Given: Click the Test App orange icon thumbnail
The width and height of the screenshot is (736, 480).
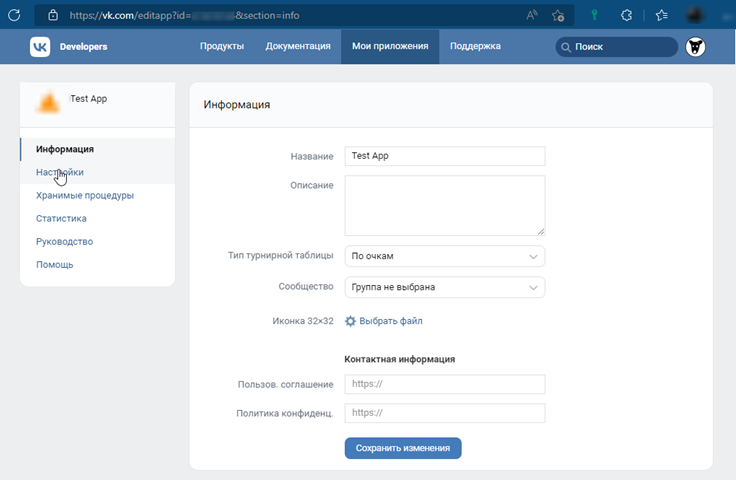Looking at the screenshot, I should tap(48, 102).
